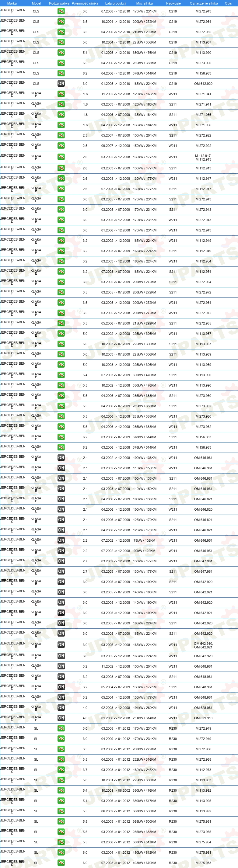This screenshot has width=238, height=868.
Task: Select the power cell 231kW / 314KM
Action: [x=145, y=718]
